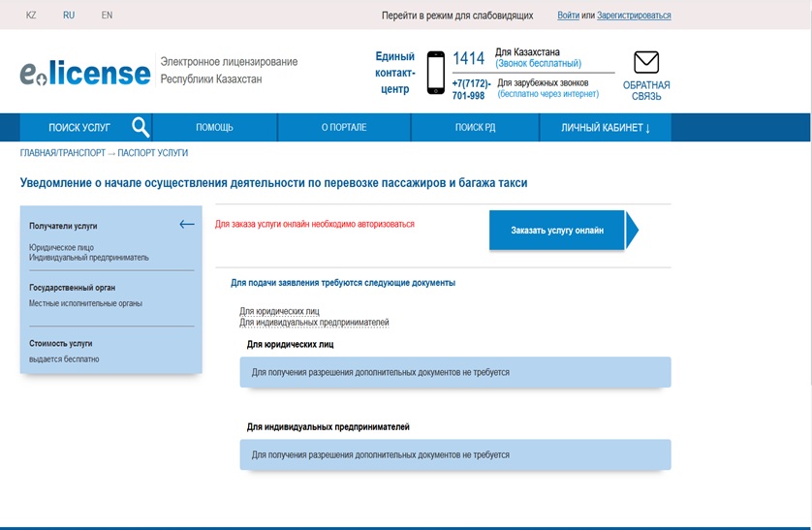
Task: Click Индивидуальный предприниматель in sidebar
Action: pos(88,257)
